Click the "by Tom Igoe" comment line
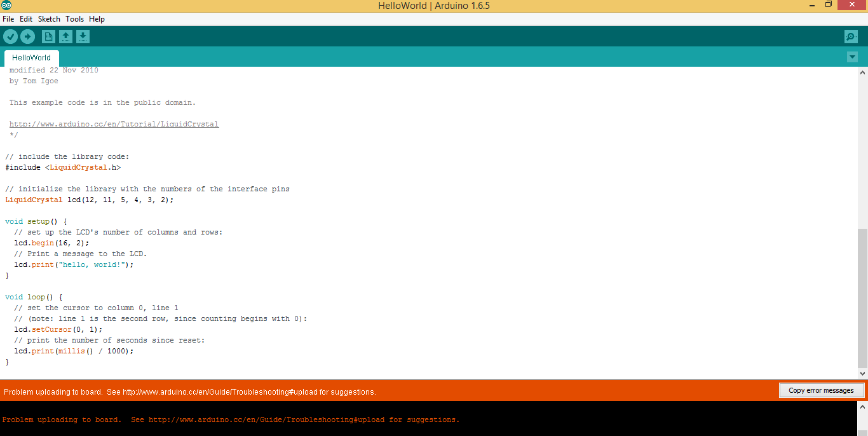Image resolution: width=868 pixels, height=436 pixels. tap(34, 81)
